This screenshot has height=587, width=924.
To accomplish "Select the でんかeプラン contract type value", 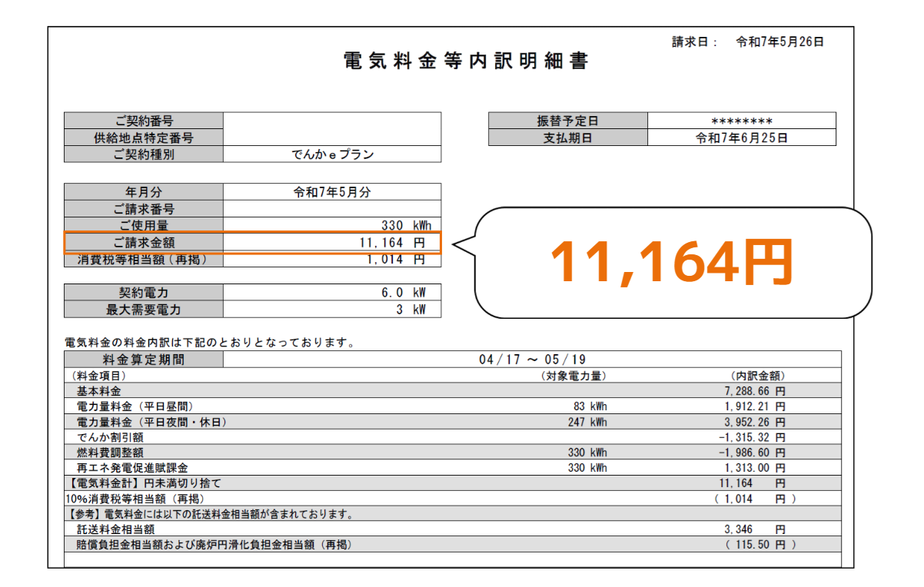I will (x=332, y=154).
